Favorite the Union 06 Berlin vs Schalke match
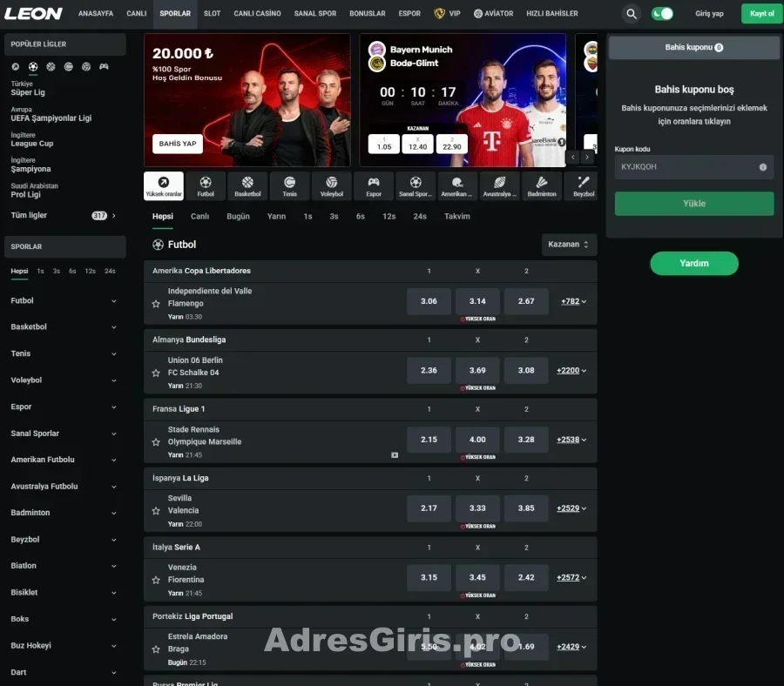The height and width of the screenshot is (686, 784). pyautogui.click(x=156, y=373)
